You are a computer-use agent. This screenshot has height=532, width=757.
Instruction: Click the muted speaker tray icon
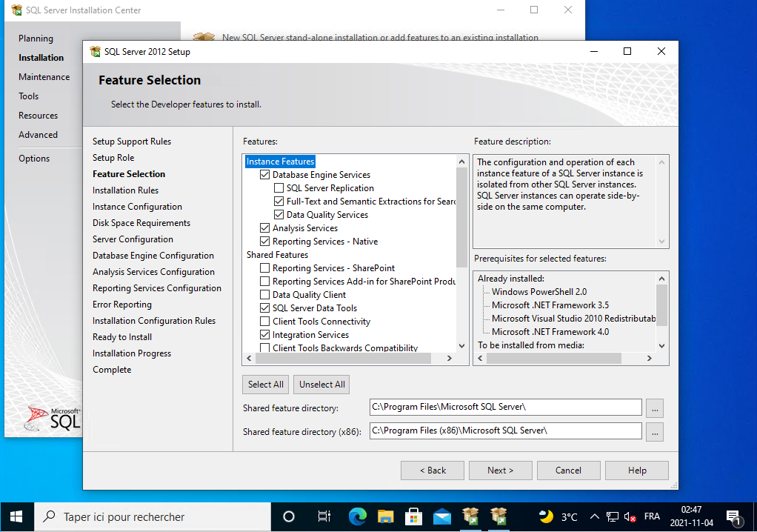(x=630, y=516)
